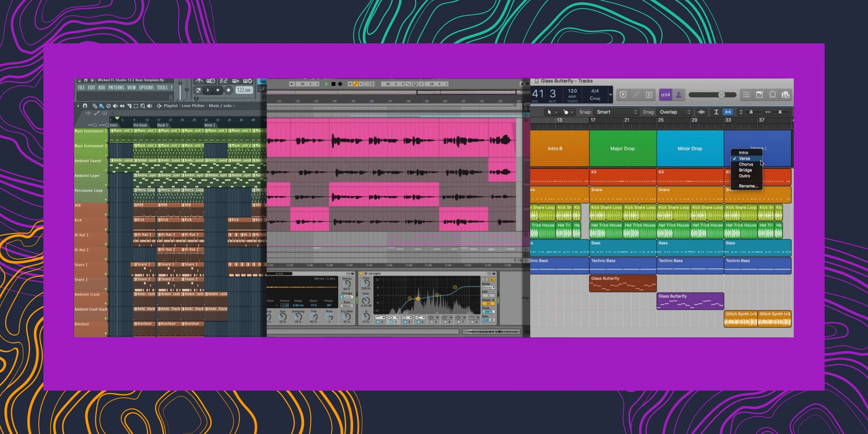Click the Logic metronome icon
Viewport: 868px width, 434px height.
tap(679, 95)
